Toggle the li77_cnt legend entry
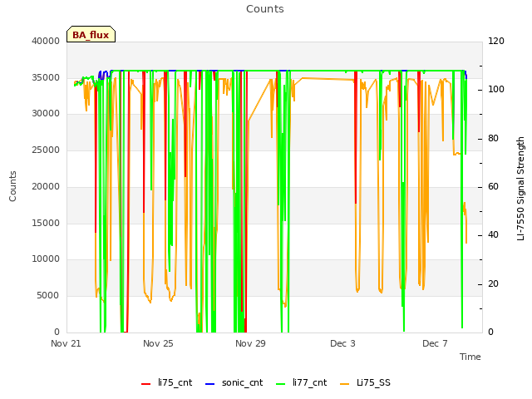532x399 pixels. pos(302,382)
